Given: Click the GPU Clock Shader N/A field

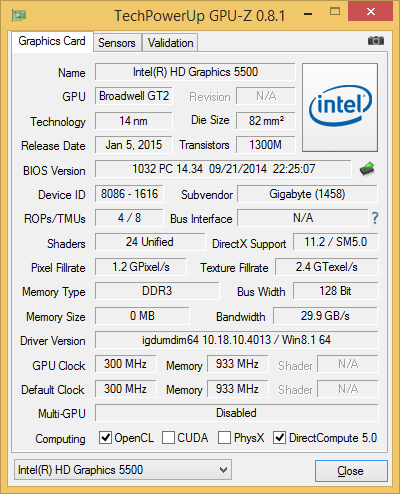Looking at the screenshot, I should coord(348,364).
